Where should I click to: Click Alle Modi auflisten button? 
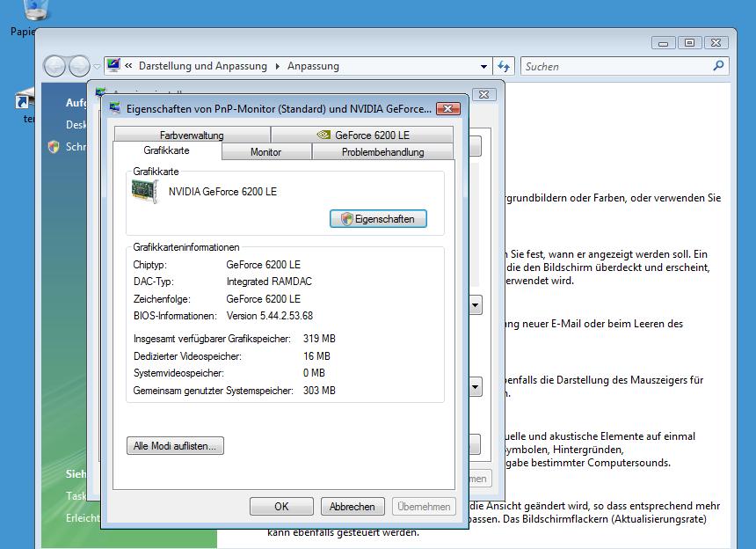coord(175,446)
